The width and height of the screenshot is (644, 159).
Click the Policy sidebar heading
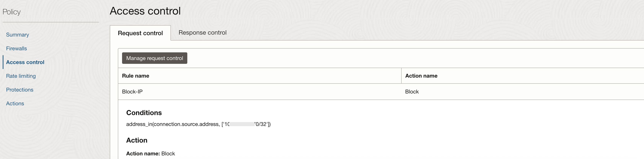pyautogui.click(x=11, y=12)
